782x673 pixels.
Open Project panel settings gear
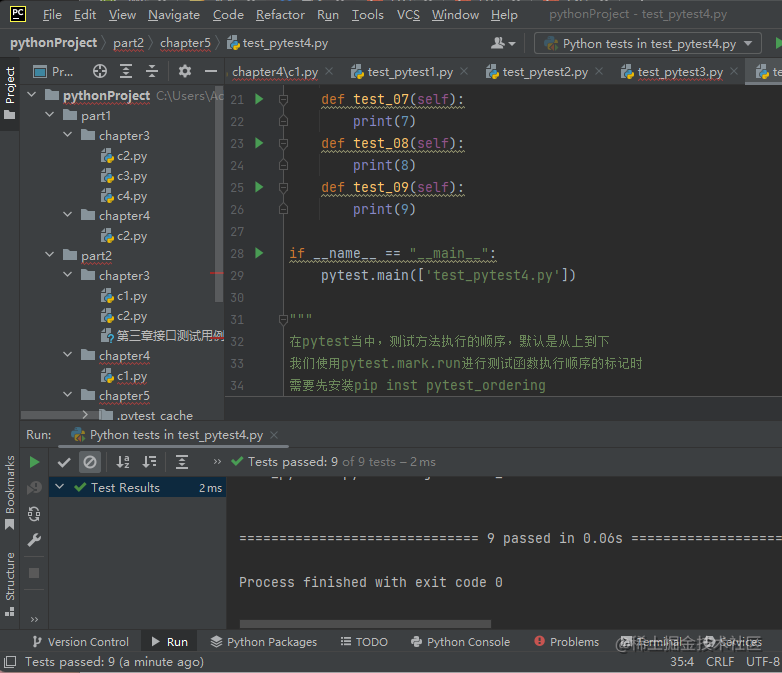click(x=185, y=71)
